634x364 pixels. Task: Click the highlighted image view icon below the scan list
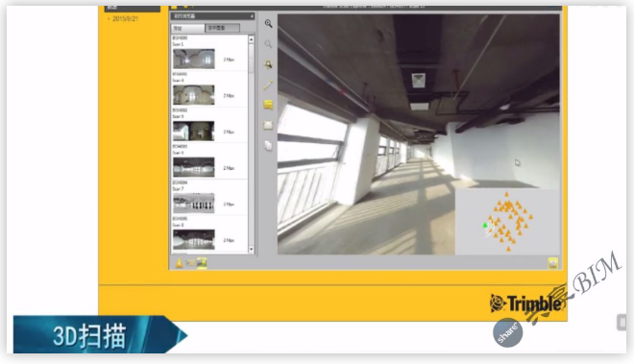click(x=202, y=263)
